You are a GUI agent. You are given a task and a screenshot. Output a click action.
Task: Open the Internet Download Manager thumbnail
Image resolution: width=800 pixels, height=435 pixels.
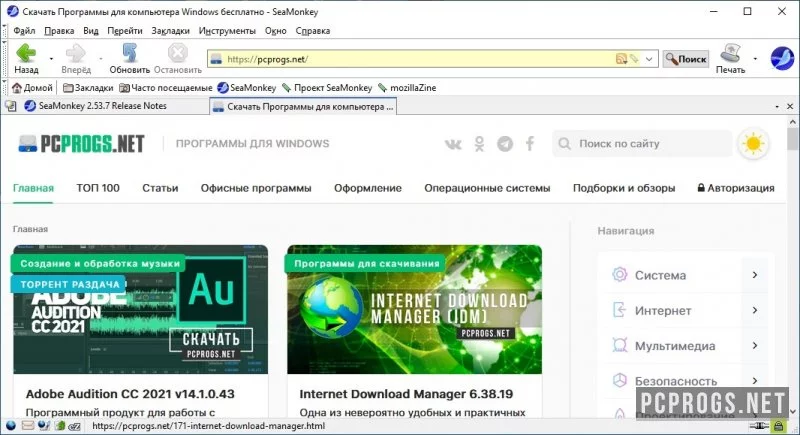pos(414,310)
